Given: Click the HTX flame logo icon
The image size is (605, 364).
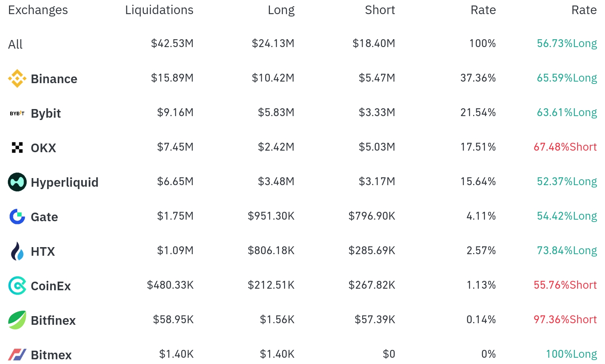Looking at the screenshot, I should pyautogui.click(x=17, y=251).
